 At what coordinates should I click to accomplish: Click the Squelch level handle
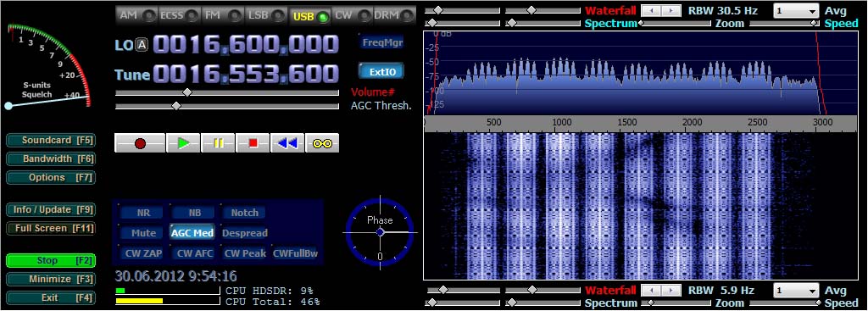[8, 106]
